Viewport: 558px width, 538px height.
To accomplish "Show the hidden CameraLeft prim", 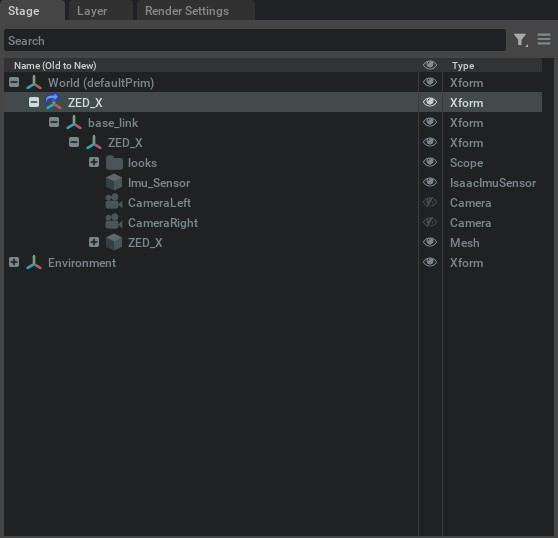I will pyautogui.click(x=430, y=202).
